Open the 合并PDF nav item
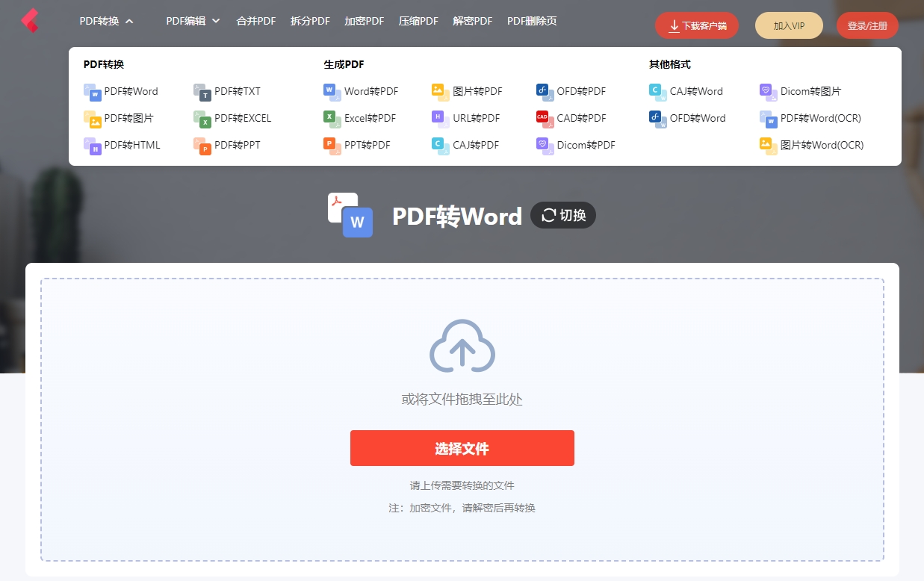The width and height of the screenshot is (924, 581). (x=256, y=21)
